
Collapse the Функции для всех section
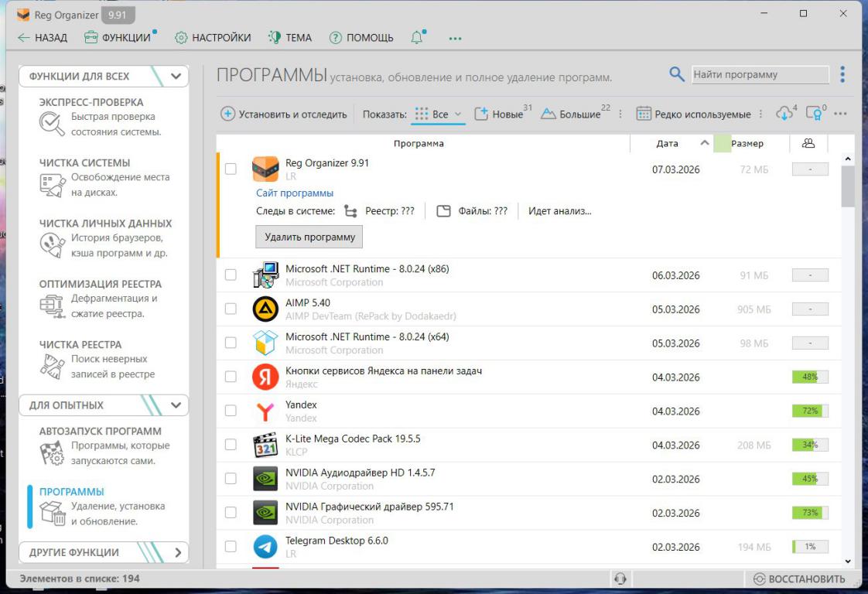point(176,77)
